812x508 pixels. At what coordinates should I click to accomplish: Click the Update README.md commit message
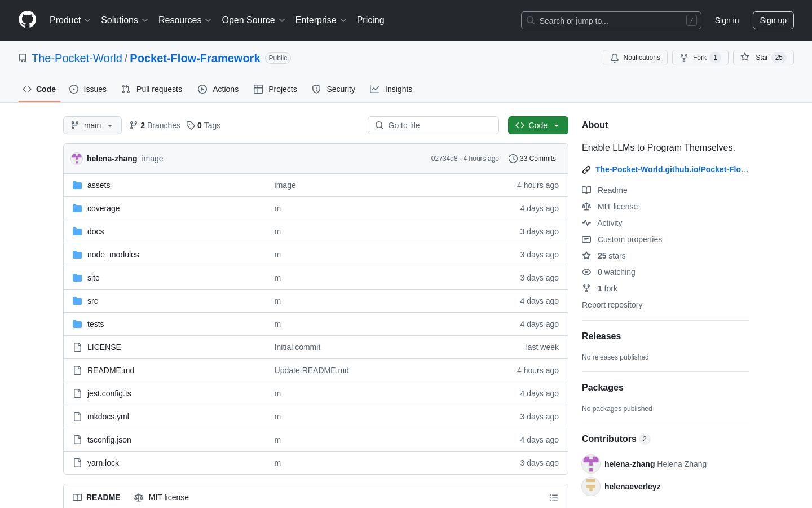pyautogui.click(x=311, y=370)
